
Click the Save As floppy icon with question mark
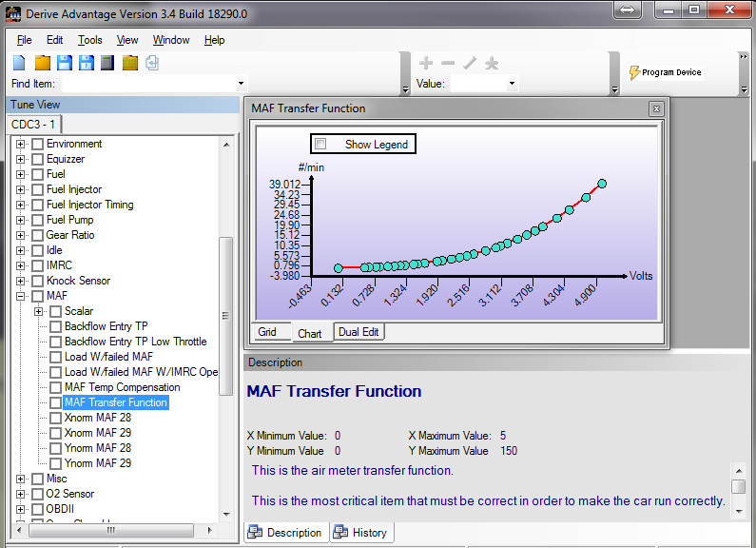click(87, 63)
